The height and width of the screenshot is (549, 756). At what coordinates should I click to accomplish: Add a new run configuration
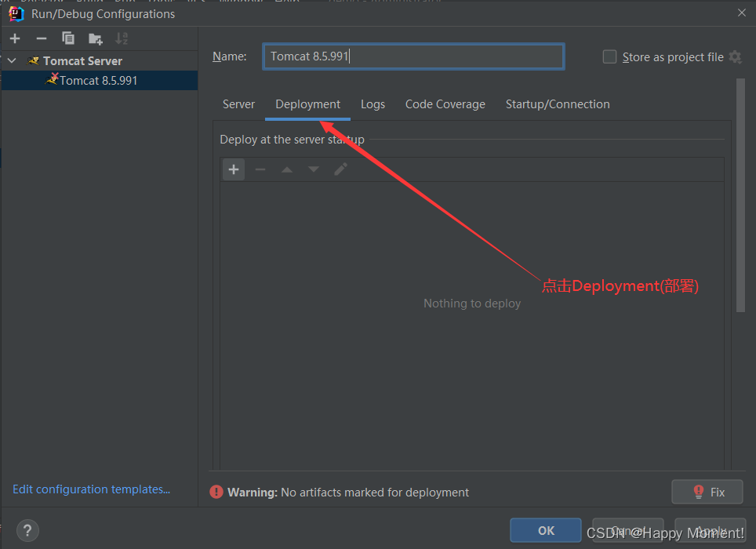[x=15, y=38]
